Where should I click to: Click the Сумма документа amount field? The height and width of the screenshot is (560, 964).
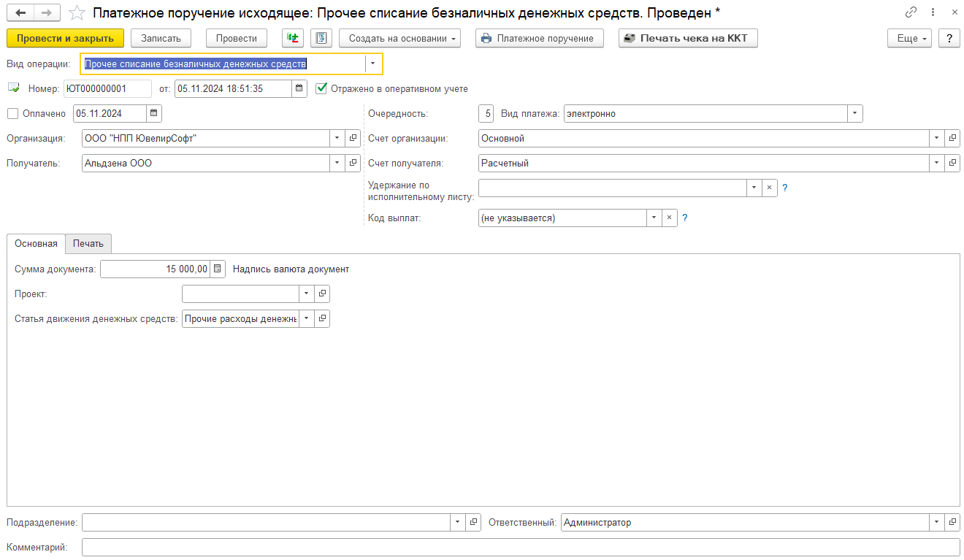(155, 269)
